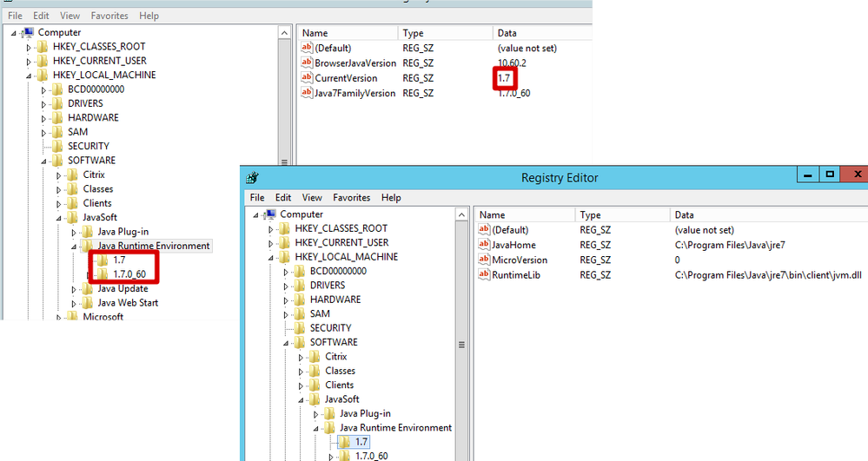Click Java Update folder icon in back window
868x461 pixels.
(88, 288)
